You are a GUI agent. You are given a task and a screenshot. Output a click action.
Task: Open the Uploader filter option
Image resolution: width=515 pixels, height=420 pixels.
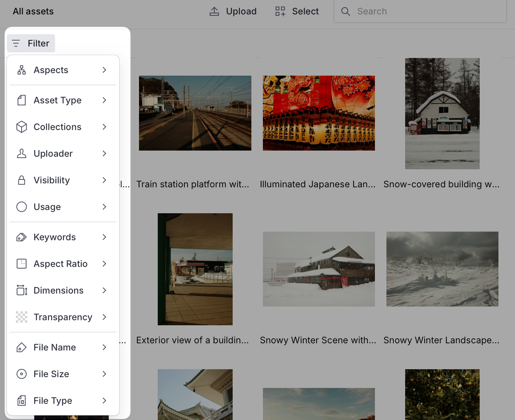point(63,153)
